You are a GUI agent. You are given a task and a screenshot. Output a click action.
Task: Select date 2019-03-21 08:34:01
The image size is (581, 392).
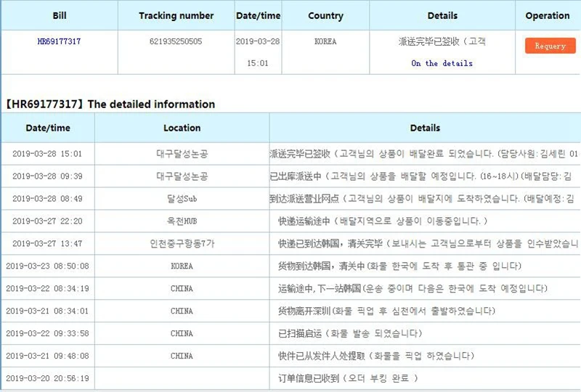47,311
